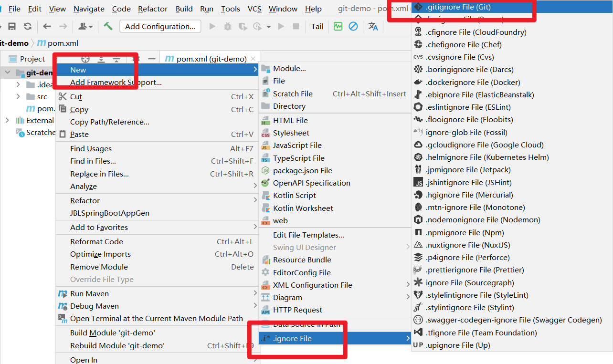Select Scratches tree item in Project panel
Screen dimensions: 613x364
click(x=35, y=133)
